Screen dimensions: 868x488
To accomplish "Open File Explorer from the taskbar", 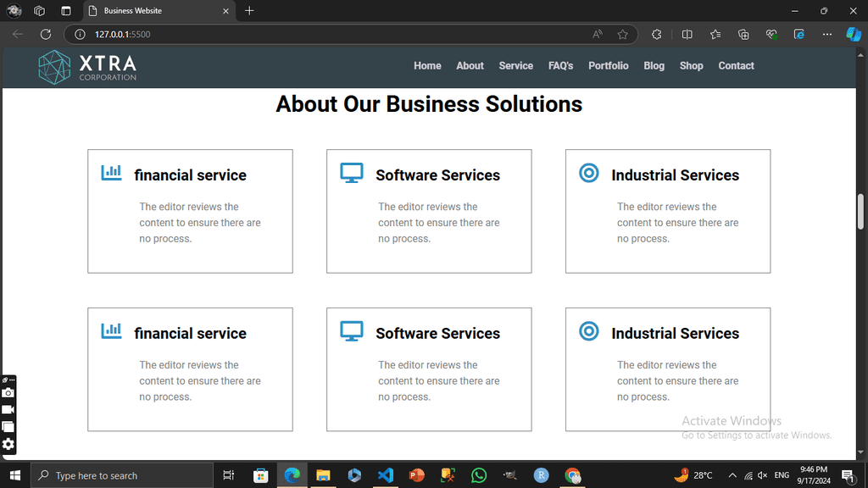I will [x=323, y=475].
